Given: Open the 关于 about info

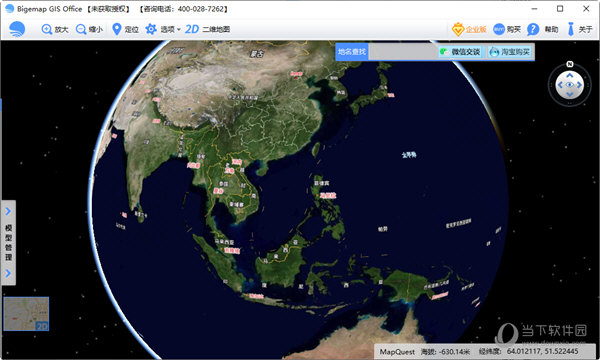Looking at the screenshot, I should (x=580, y=29).
